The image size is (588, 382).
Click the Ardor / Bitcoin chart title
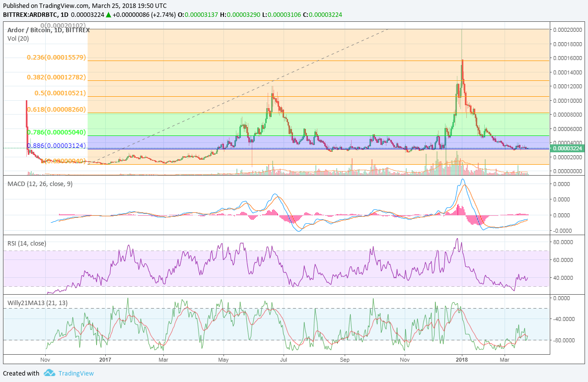(x=48, y=30)
